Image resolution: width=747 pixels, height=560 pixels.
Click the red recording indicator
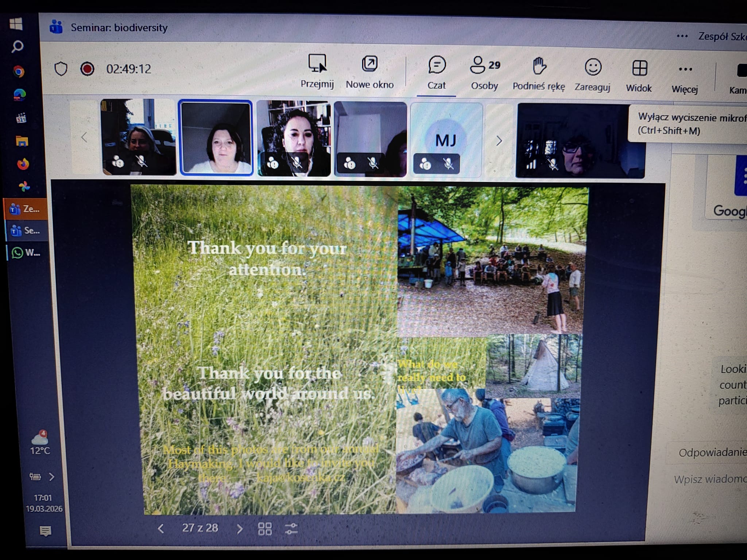(87, 69)
